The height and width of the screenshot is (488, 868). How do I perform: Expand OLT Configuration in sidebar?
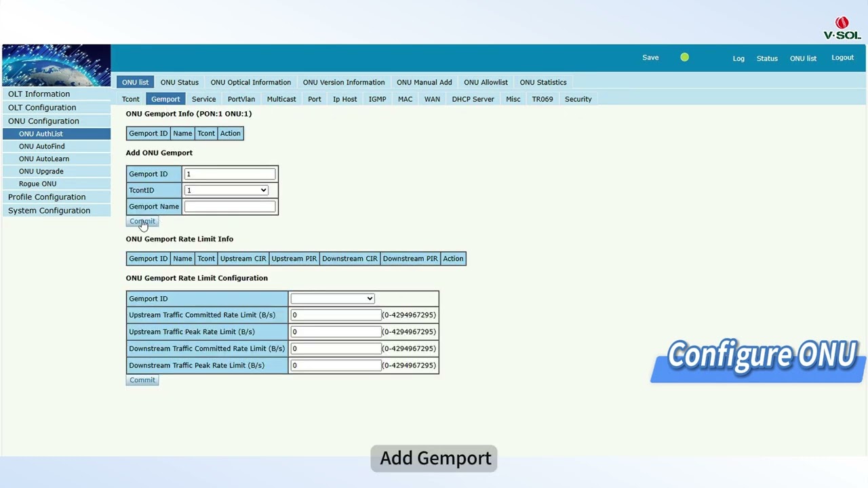56,108
